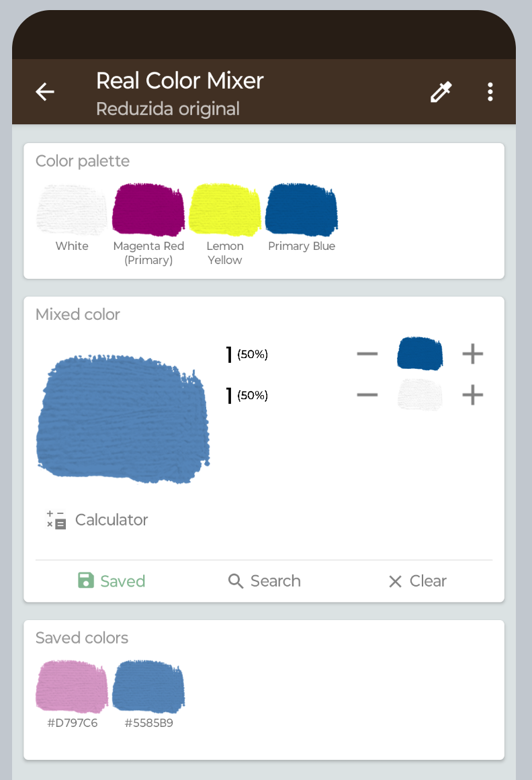Open the three-dot overflow menu
Image resolution: width=532 pixels, height=780 pixels.
pyautogui.click(x=490, y=92)
